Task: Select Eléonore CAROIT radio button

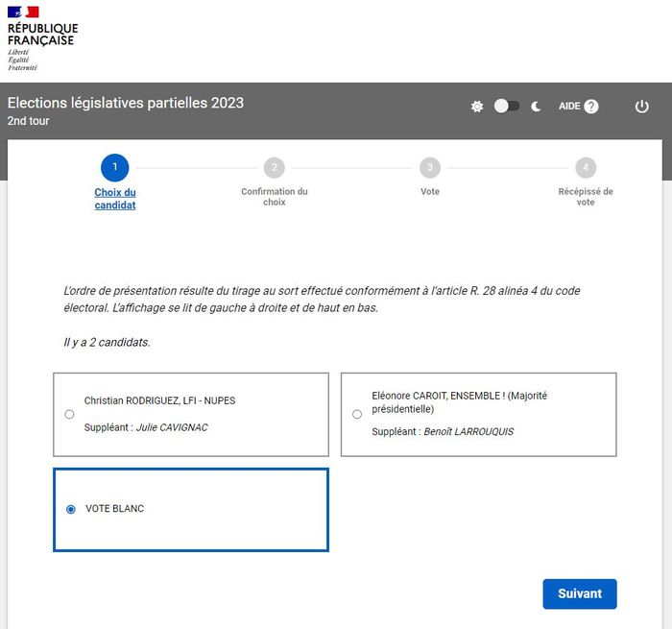Action: point(357,415)
